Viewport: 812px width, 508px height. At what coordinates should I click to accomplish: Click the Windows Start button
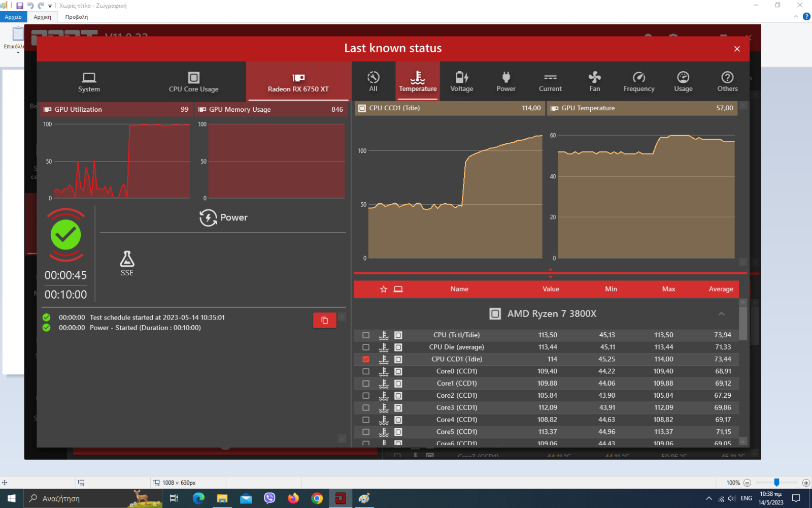pyautogui.click(x=12, y=498)
